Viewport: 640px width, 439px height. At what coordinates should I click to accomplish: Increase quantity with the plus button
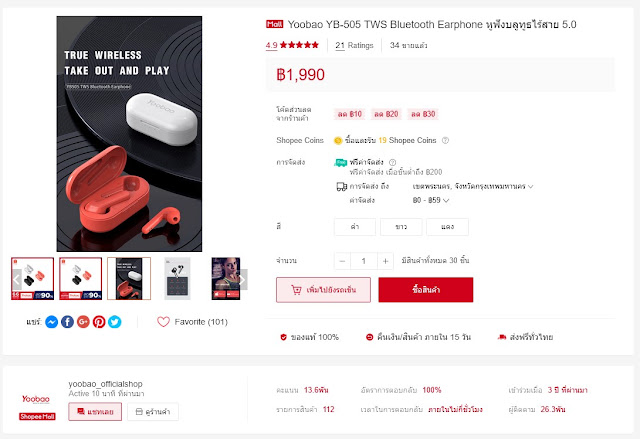385,261
